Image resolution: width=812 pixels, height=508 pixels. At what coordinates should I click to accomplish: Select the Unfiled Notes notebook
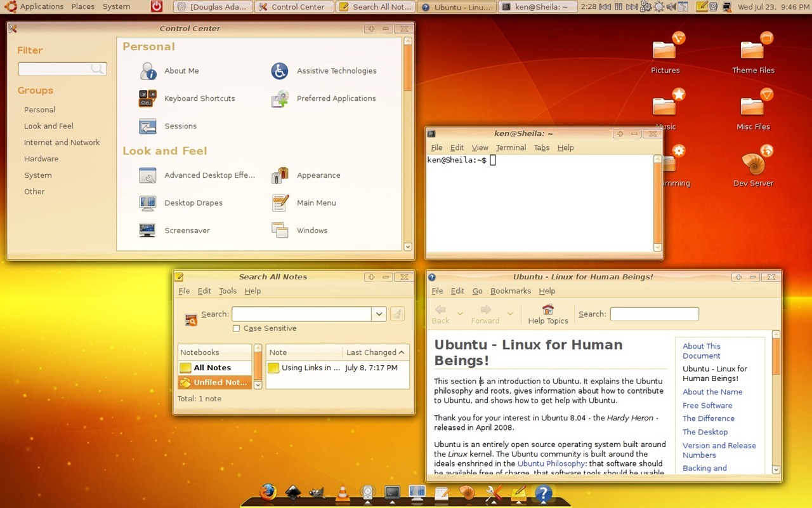[215, 382]
